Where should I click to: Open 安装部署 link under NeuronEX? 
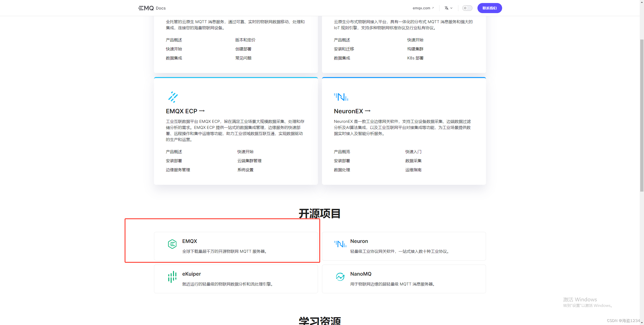point(342,161)
